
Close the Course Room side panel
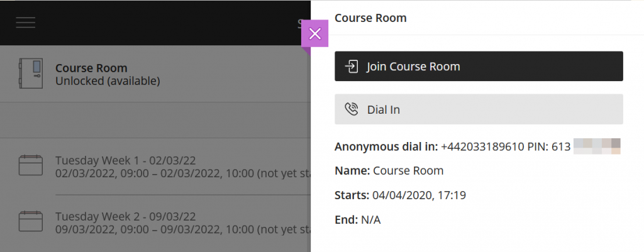click(314, 34)
